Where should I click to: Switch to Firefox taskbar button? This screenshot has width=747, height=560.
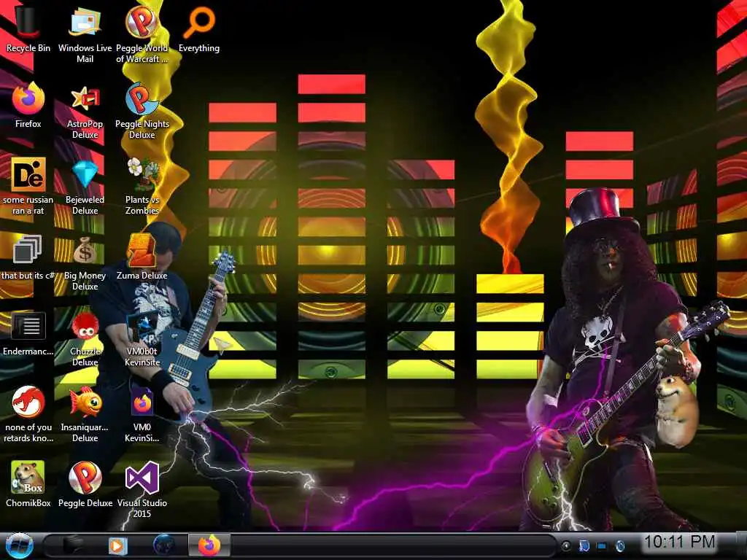pos(209,545)
